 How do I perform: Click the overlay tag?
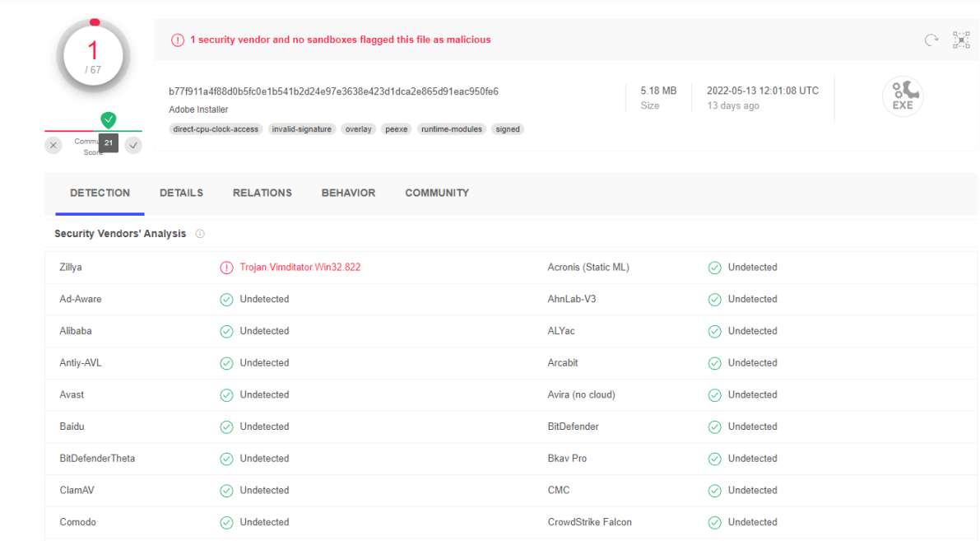358,129
